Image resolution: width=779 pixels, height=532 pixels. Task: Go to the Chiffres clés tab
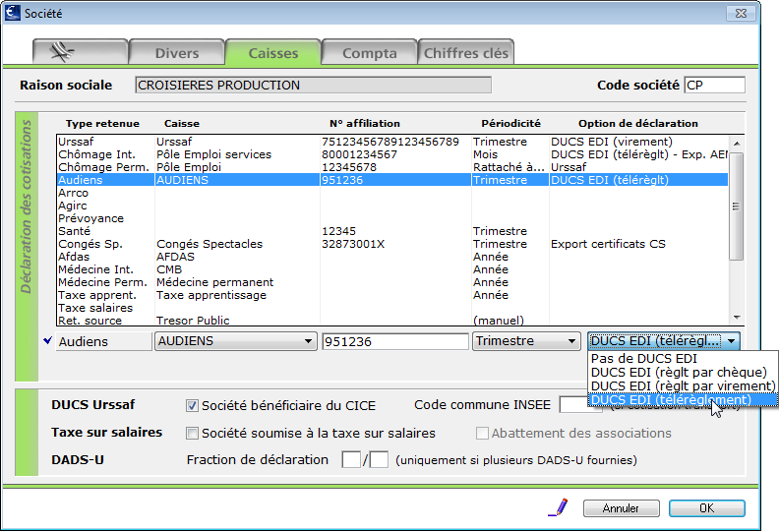point(465,52)
